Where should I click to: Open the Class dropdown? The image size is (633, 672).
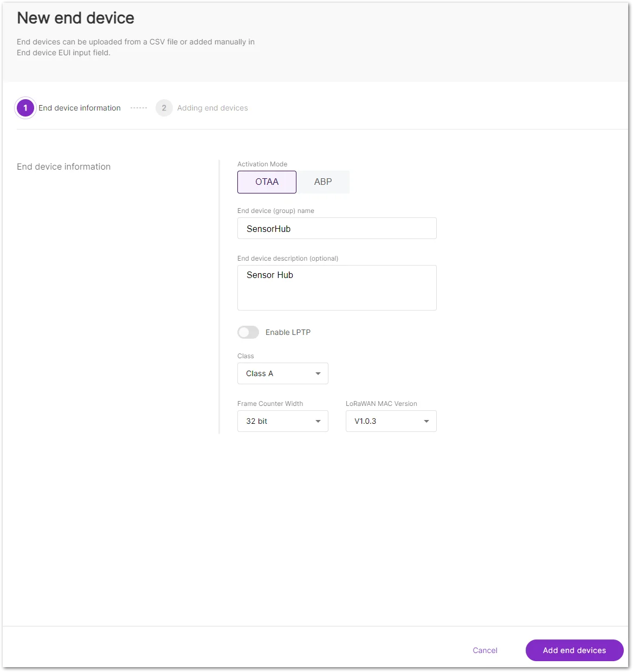tap(282, 373)
